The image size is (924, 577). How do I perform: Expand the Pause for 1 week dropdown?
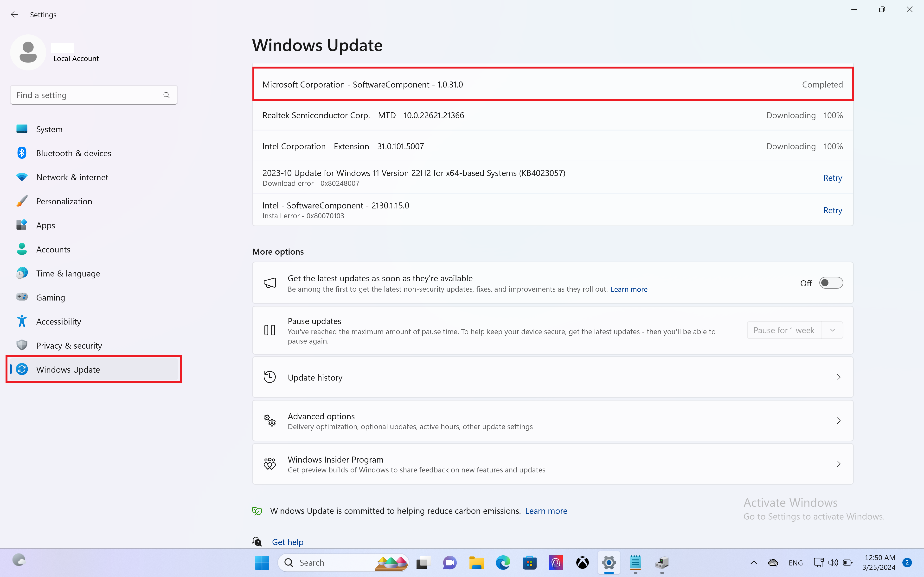coord(832,330)
